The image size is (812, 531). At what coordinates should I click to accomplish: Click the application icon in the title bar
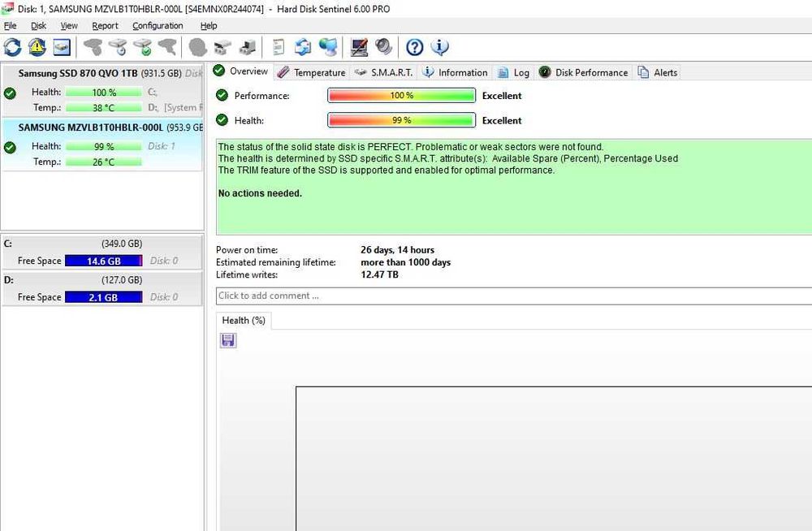[7, 9]
